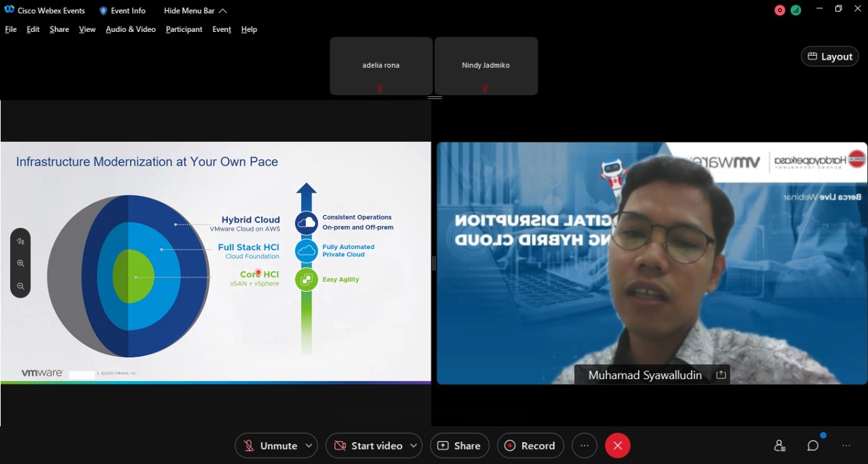
Task: Open the File menu
Action: (11, 29)
